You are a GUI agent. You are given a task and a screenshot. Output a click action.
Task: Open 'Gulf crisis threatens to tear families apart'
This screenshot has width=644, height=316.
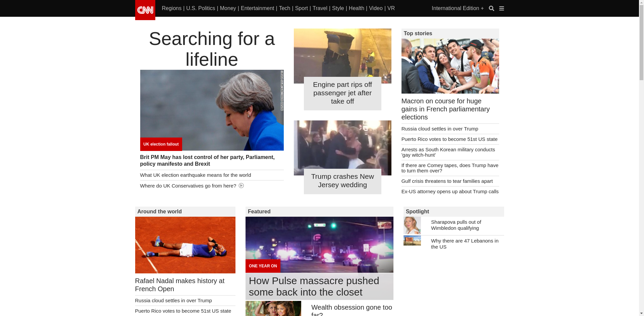(x=447, y=181)
